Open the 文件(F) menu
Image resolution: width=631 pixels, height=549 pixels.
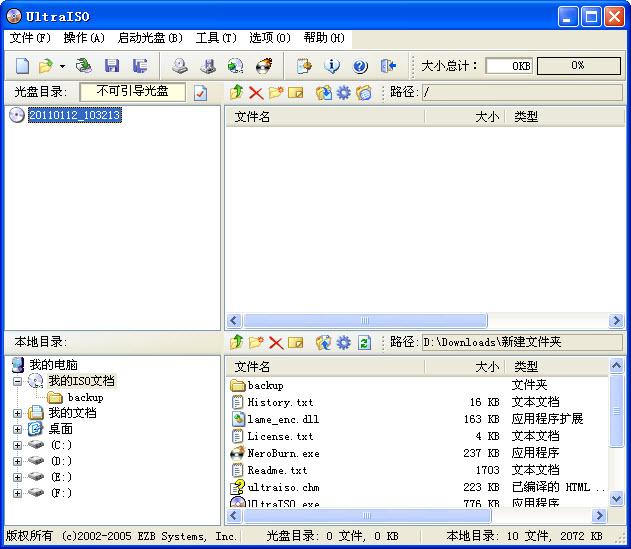(x=30, y=38)
